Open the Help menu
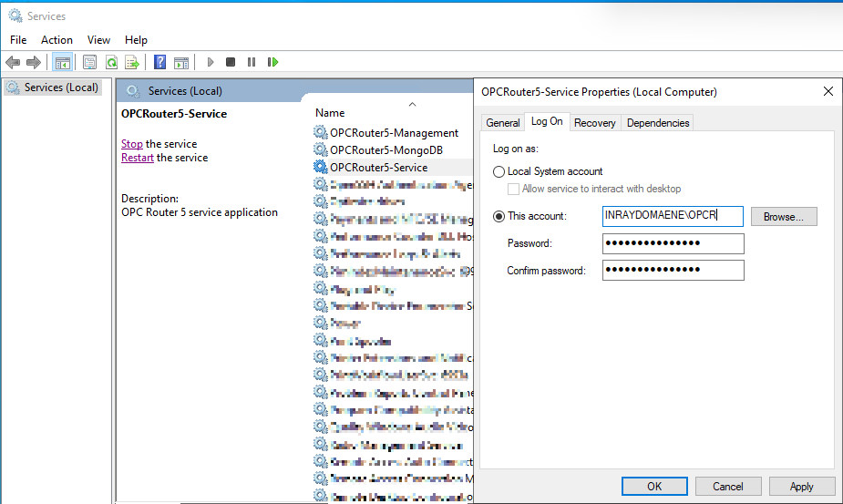Viewport: 843px width, 504px height. (x=136, y=40)
